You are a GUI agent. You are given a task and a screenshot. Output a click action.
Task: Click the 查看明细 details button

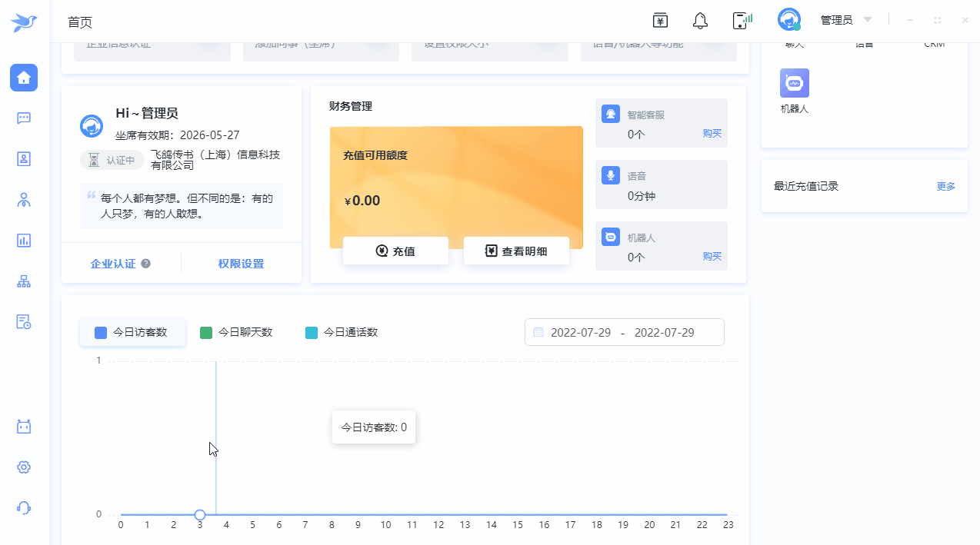pos(516,251)
